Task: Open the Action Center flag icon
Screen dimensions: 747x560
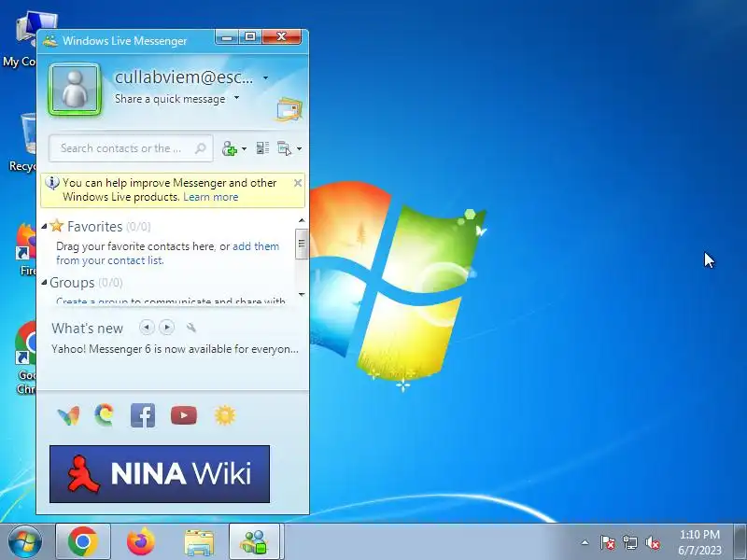Action: (608, 542)
